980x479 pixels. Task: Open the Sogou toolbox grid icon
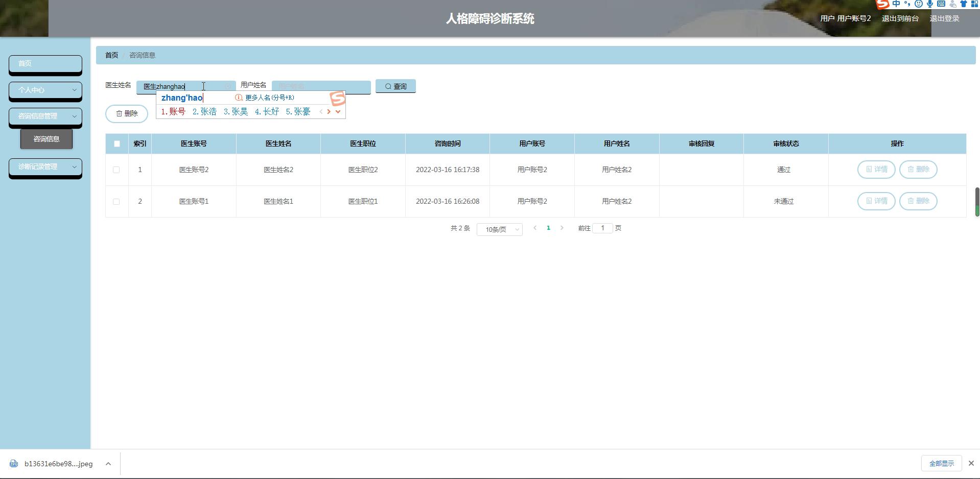click(974, 4)
